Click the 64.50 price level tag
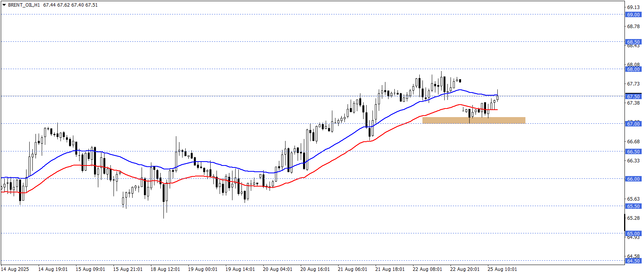 (x=633, y=261)
